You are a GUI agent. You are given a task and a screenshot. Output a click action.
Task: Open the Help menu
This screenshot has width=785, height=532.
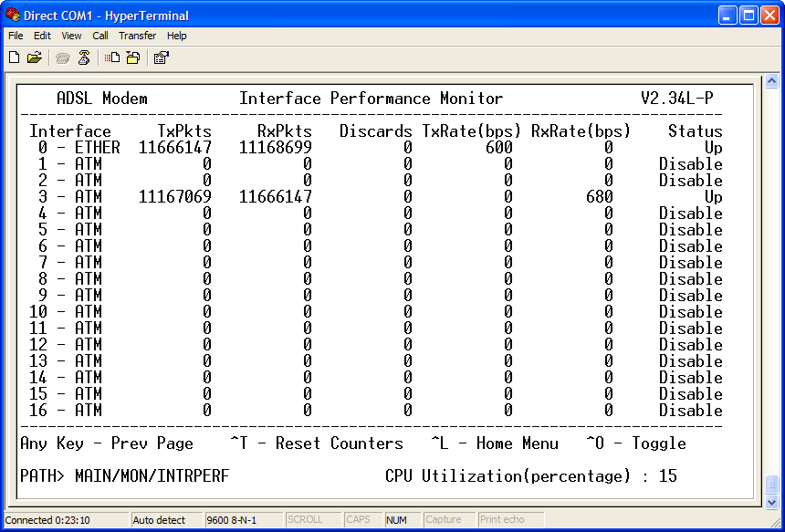[176, 36]
